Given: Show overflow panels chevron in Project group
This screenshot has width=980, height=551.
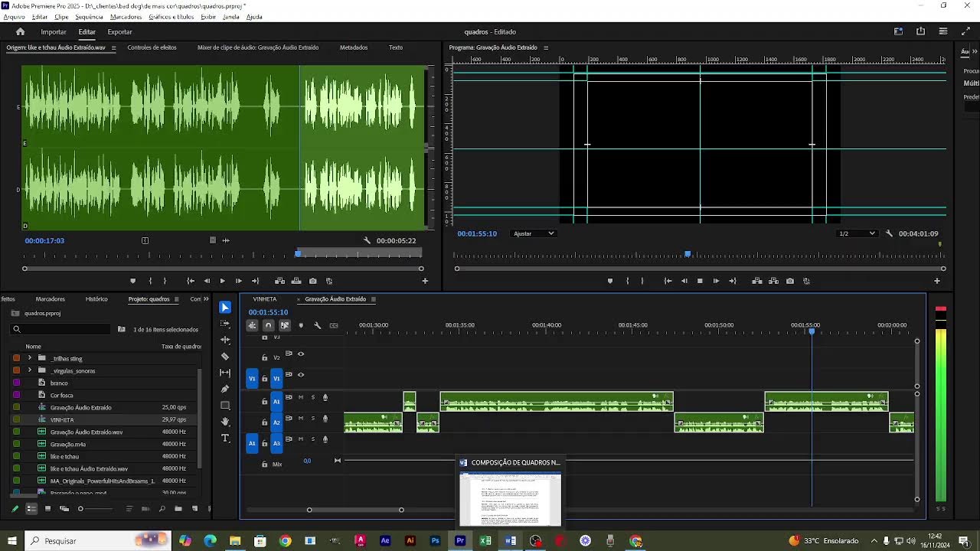Looking at the screenshot, I should coord(206,299).
